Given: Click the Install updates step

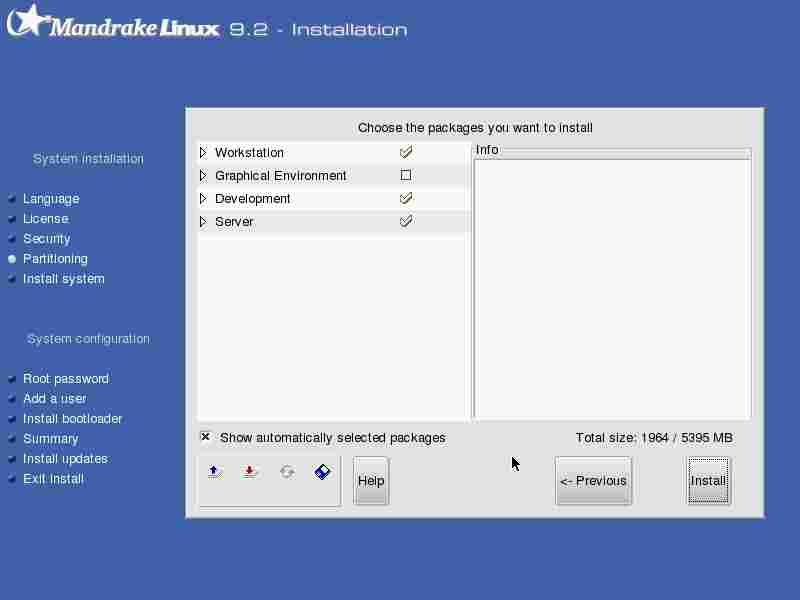Looking at the screenshot, I should pyautogui.click(x=65, y=459).
